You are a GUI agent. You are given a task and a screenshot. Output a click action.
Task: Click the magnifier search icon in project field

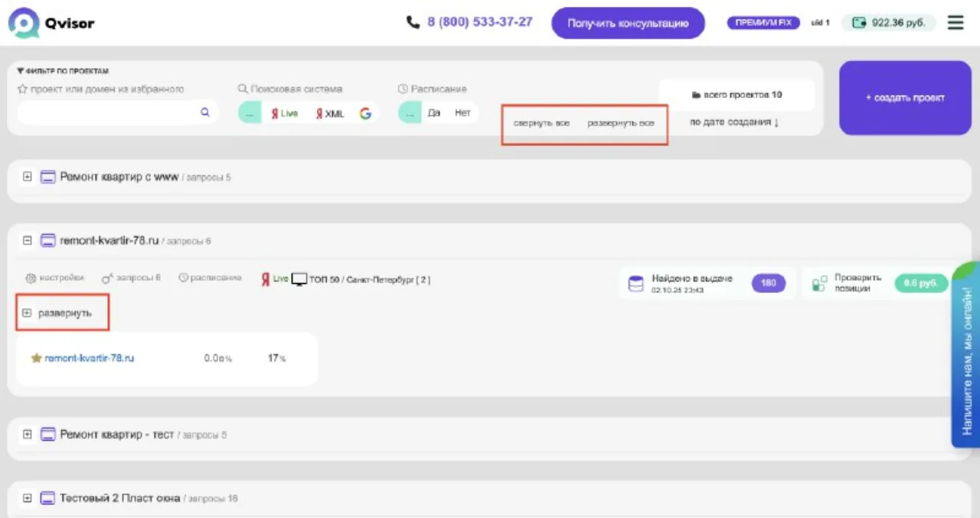point(205,112)
